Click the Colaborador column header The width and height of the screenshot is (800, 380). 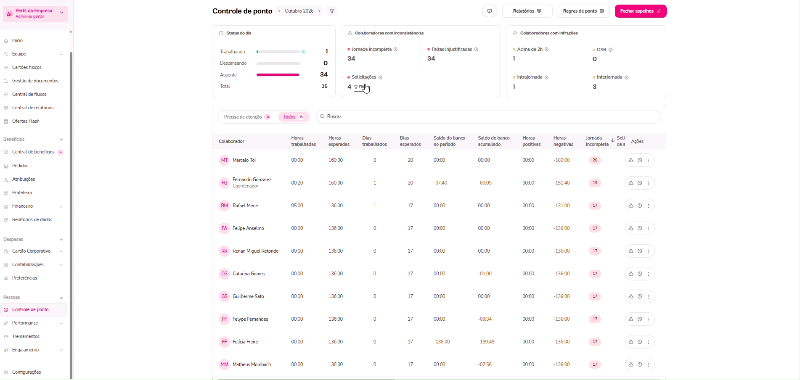pyautogui.click(x=232, y=141)
